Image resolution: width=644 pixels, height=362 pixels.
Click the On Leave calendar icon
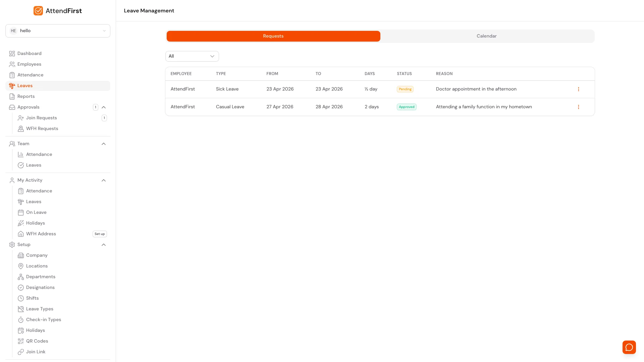(x=21, y=213)
